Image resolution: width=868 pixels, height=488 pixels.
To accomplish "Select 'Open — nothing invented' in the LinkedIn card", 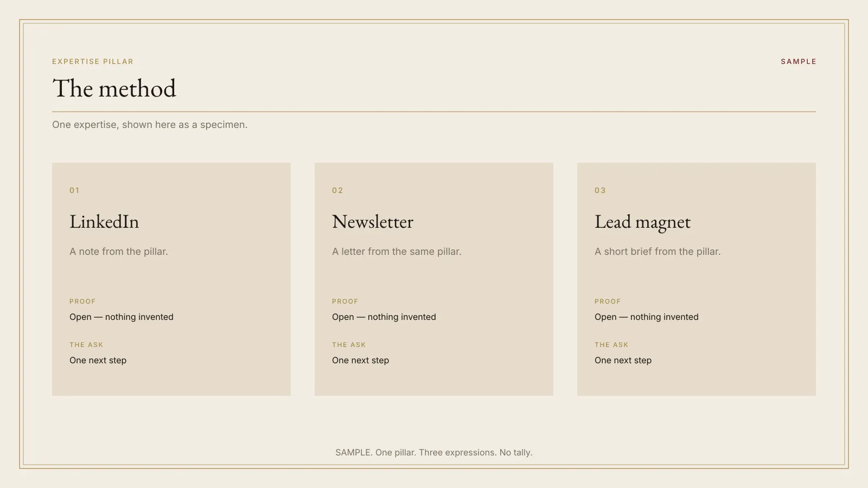I will pos(122,317).
